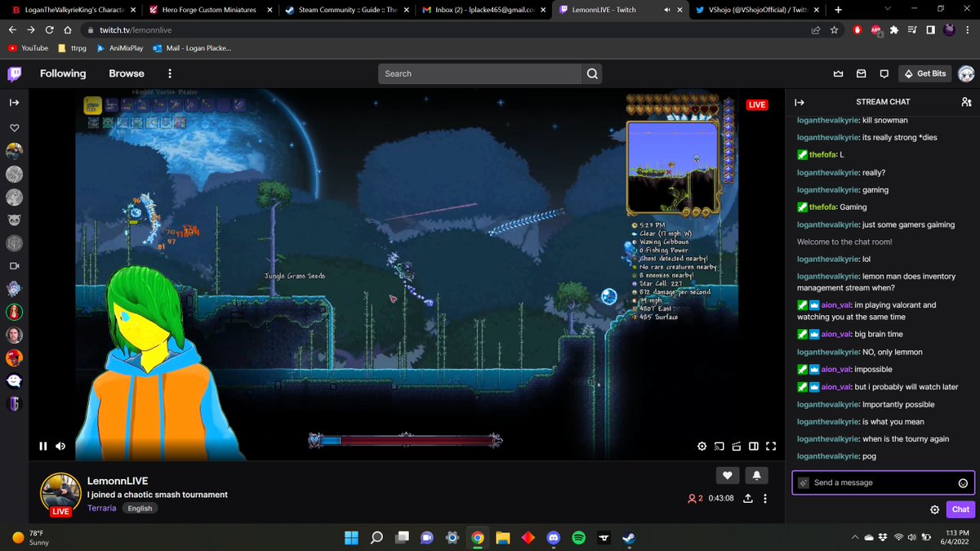Reload the page
The height and width of the screenshot is (551, 980).
pos(50,29)
